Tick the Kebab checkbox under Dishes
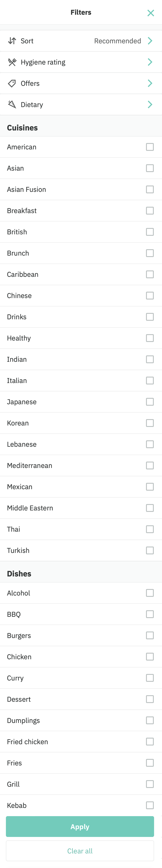This screenshot has height=868, width=162. tap(150, 805)
